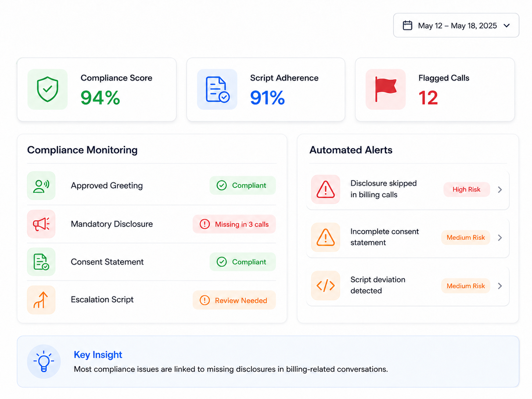Click the green shield Compliance Score icon
Image resolution: width=532 pixels, height=399 pixels.
47,89
